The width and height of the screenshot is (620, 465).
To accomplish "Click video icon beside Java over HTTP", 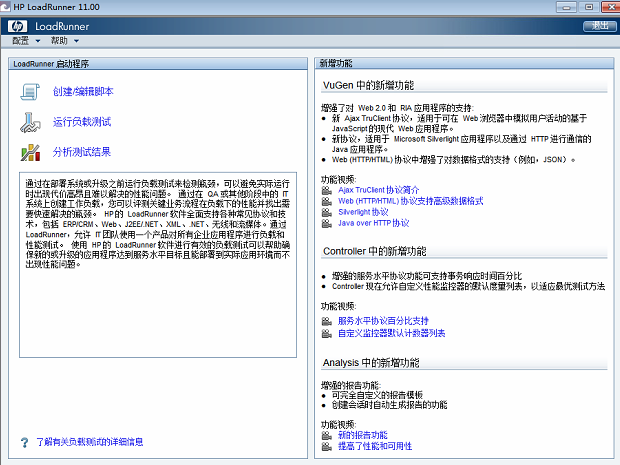I will point(327,223).
